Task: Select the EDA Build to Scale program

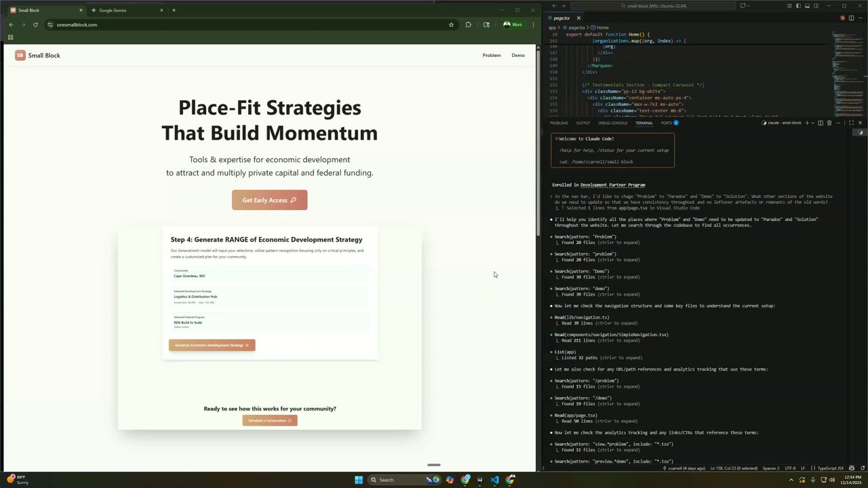Action: click(x=270, y=322)
